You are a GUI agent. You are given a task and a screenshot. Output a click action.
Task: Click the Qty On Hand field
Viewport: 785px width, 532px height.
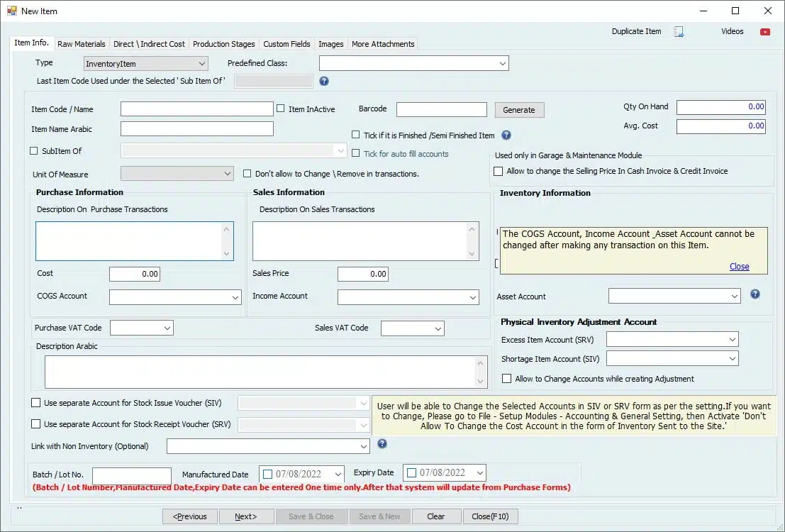[x=721, y=106]
